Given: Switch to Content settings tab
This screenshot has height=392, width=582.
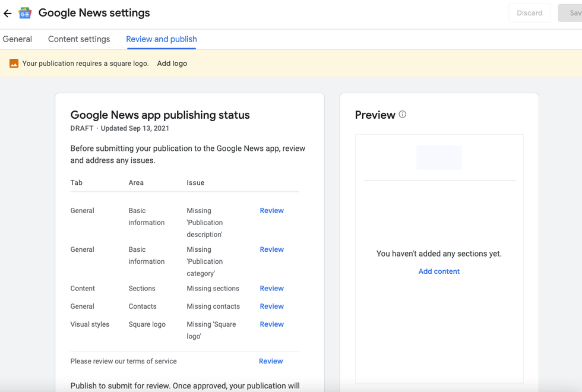Looking at the screenshot, I should pos(79,39).
